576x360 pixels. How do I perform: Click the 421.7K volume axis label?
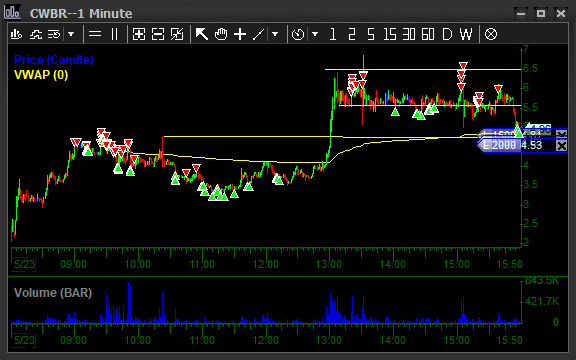point(542,302)
